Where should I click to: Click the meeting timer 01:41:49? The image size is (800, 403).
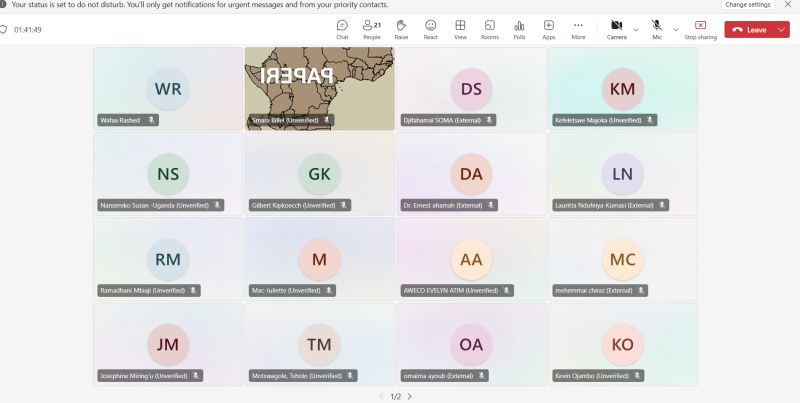click(28, 30)
